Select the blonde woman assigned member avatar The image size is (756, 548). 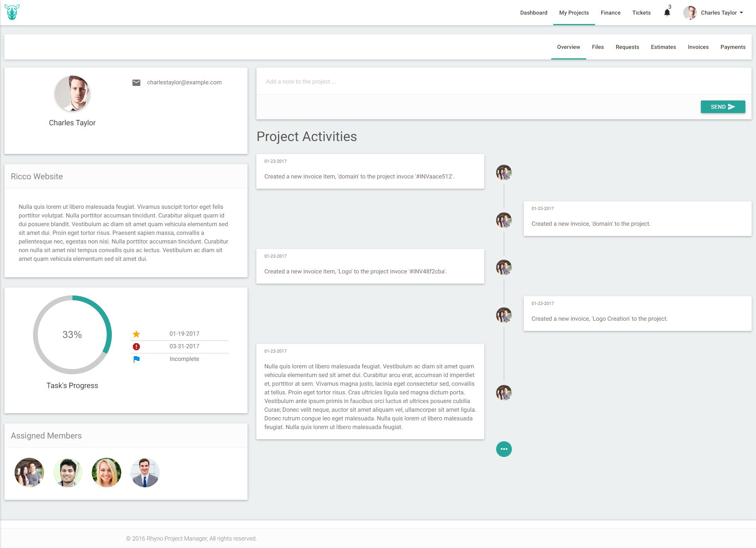tap(106, 472)
